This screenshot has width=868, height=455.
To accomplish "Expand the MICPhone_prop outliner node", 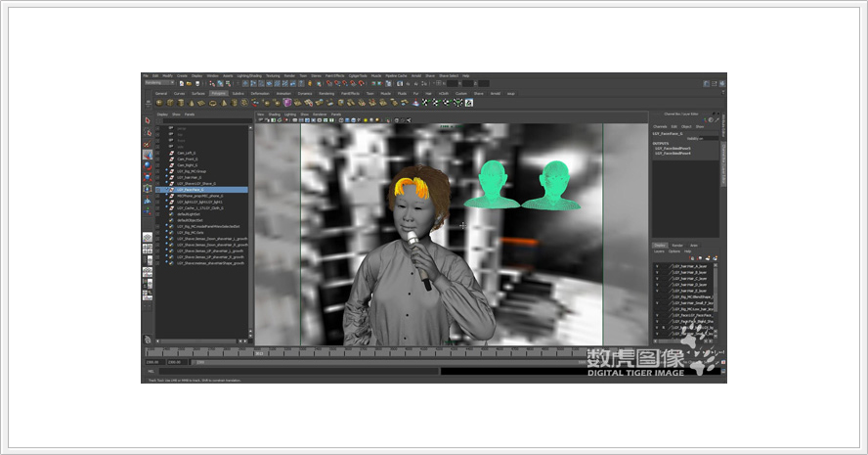I will click(166, 196).
